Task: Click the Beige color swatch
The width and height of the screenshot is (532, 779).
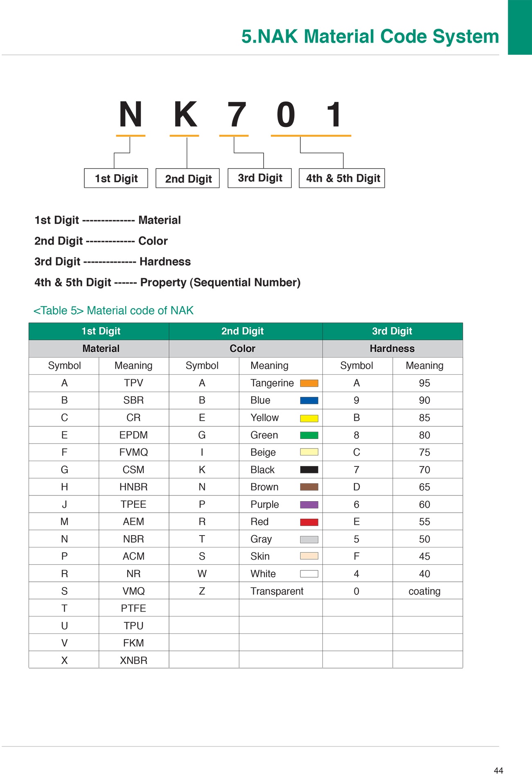Action: [x=309, y=452]
